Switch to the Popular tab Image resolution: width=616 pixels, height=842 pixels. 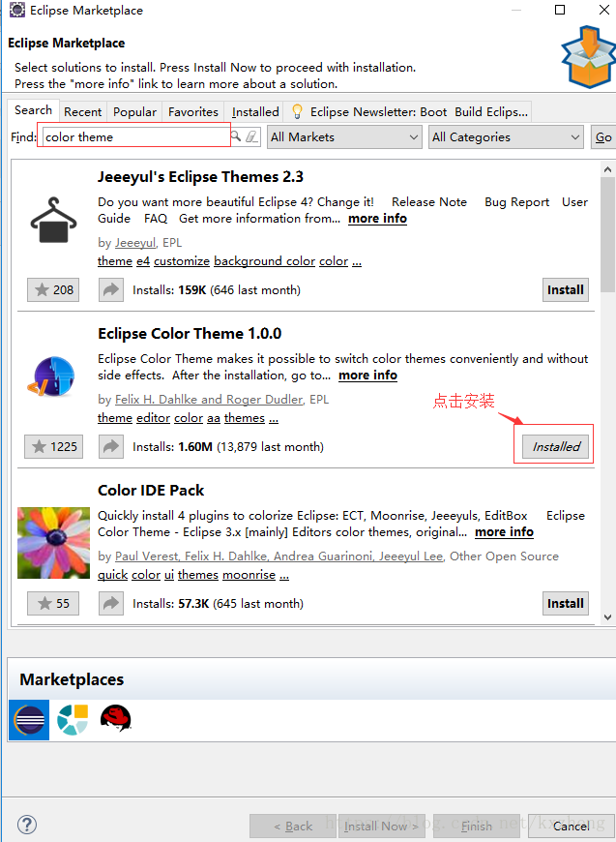[134, 111]
